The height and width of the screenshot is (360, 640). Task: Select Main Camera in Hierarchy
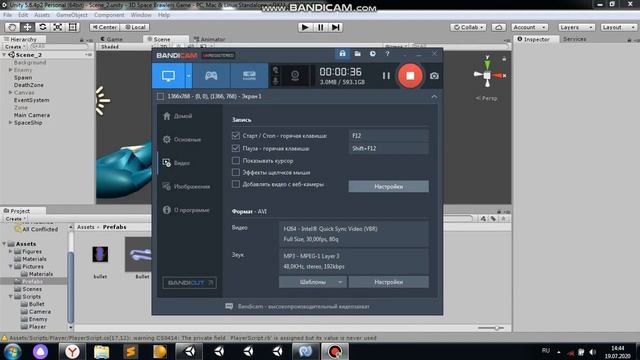(32, 115)
